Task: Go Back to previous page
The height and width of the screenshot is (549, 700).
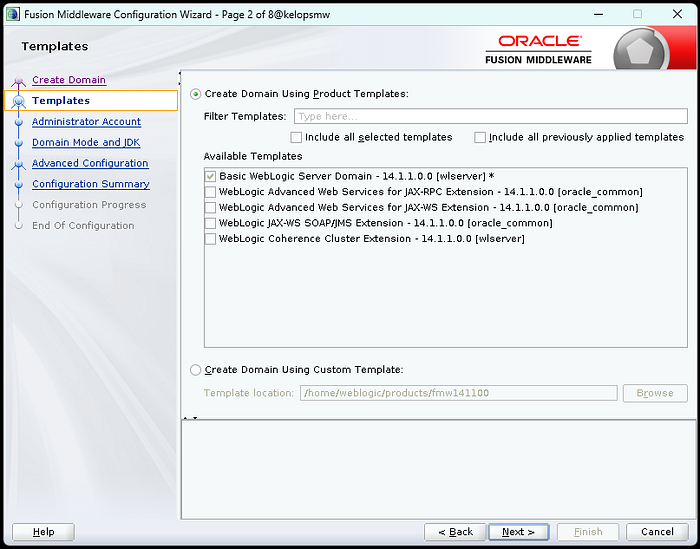Action: point(455,532)
